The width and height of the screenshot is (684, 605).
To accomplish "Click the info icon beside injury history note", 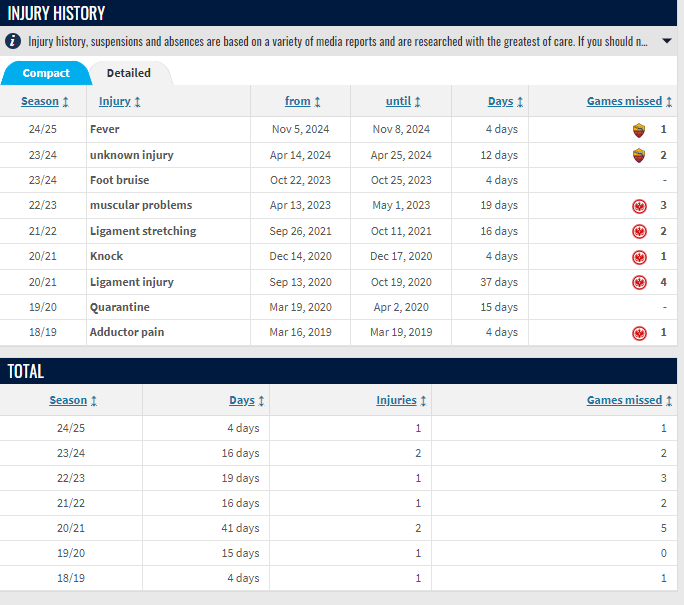I will pyautogui.click(x=13, y=41).
